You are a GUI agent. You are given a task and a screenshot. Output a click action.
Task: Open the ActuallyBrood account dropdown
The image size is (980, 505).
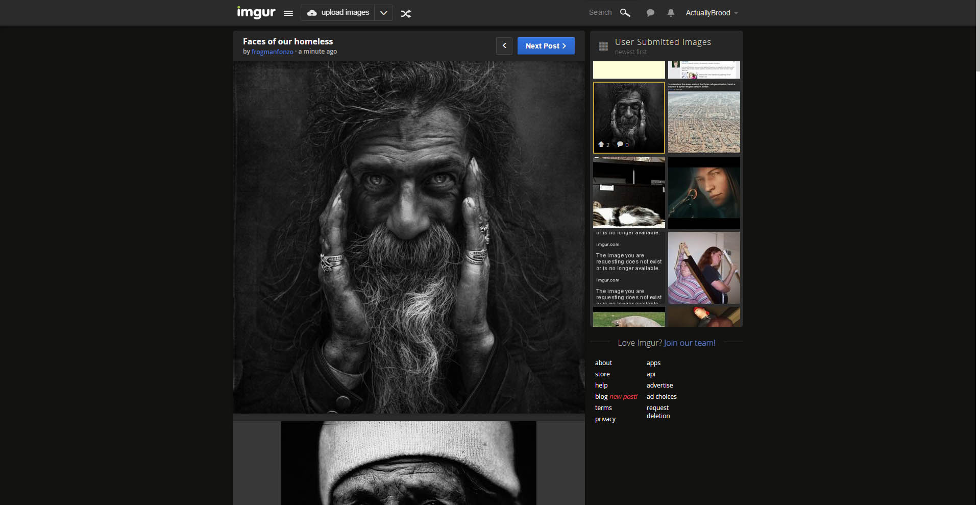[711, 13]
